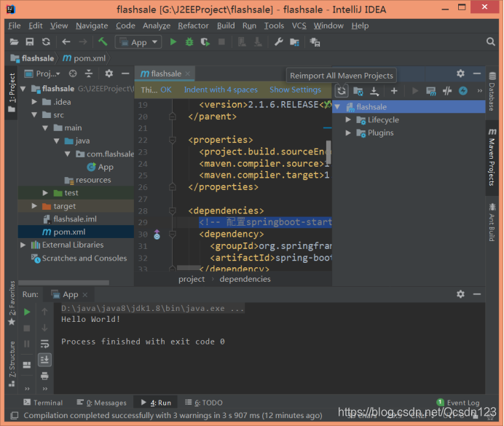This screenshot has width=504, height=426.
Task: Add Maven Projects with the plus icon
Action: 394,91
